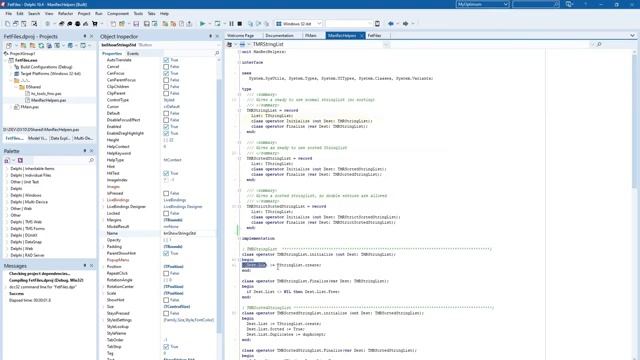Toggle the Cancel property checkbox
The image size is (640, 360).
[x=166, y=67]
